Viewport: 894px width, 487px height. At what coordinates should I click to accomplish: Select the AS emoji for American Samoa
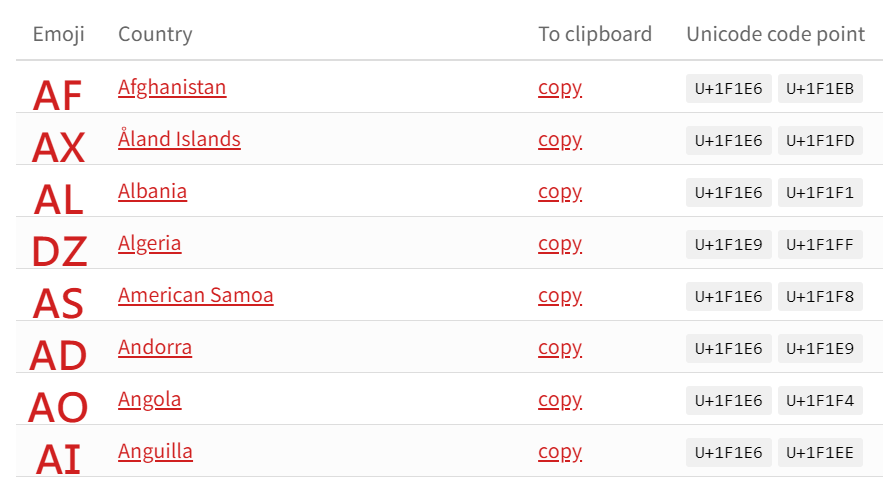(58, 303)
